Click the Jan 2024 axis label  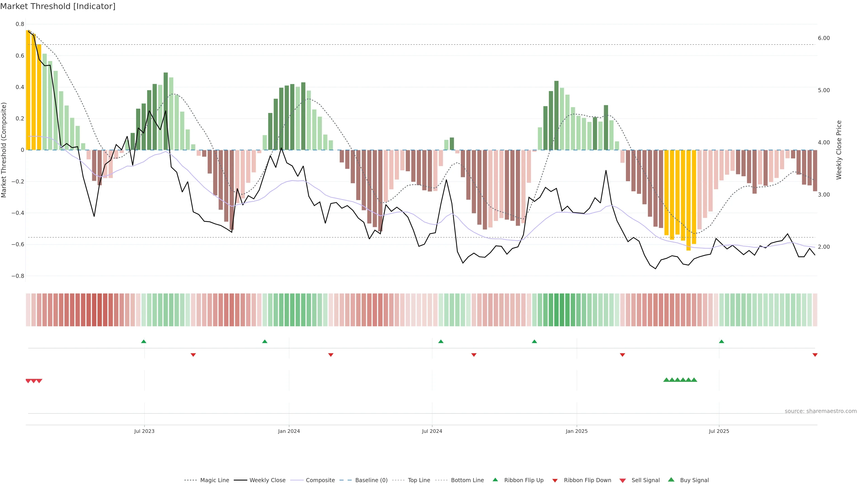(289, 431)
